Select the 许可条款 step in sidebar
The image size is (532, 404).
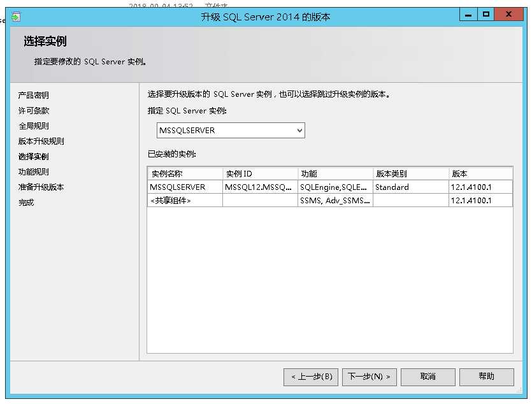[x=34, y=111]
